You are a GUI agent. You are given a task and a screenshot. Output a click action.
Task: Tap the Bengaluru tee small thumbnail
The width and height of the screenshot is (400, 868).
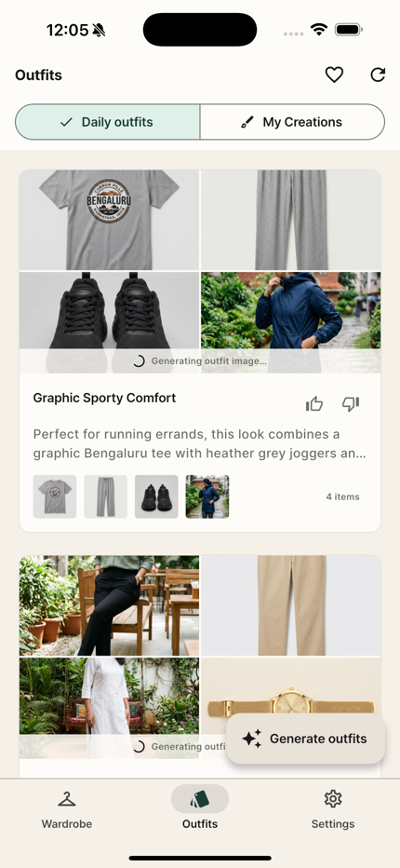[55, 496]
